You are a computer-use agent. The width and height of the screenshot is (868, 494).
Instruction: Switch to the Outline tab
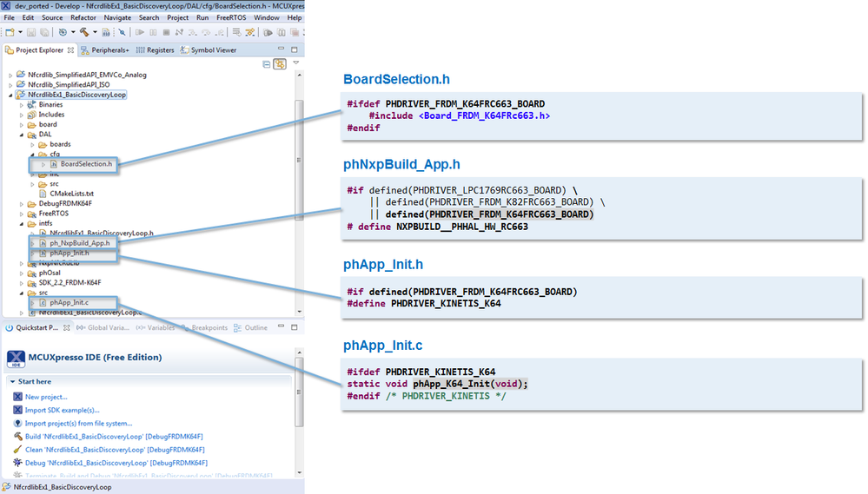coord(250,328)
